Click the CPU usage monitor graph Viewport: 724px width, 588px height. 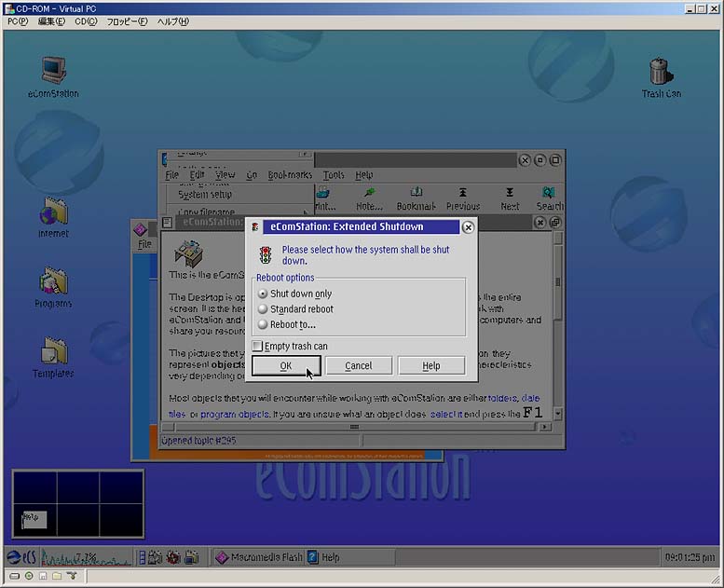click(x=86, y=557)
